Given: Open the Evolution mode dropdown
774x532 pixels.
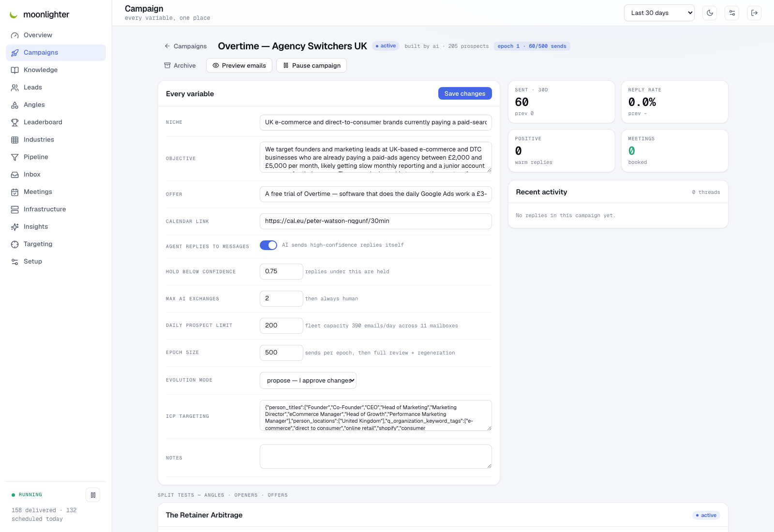Looking at the screenshot, I should tap(308, 380).
